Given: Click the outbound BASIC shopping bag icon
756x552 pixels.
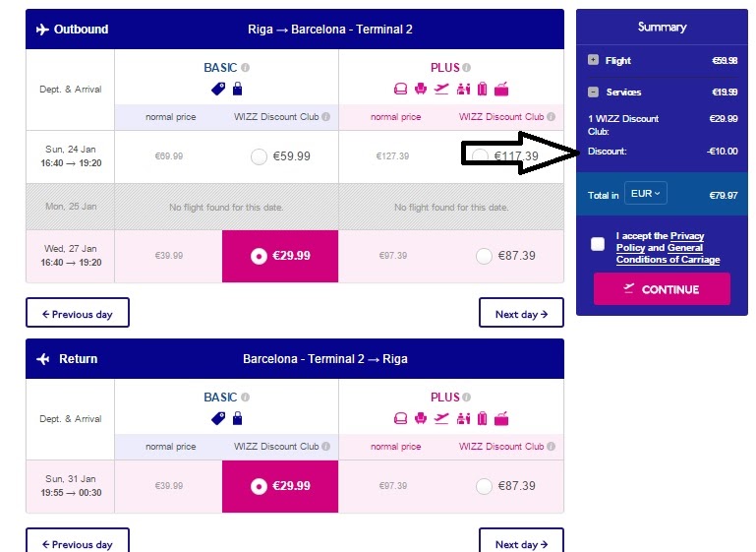Looking at the screenshot, I should pyautogui.click(x=237, y=90).
